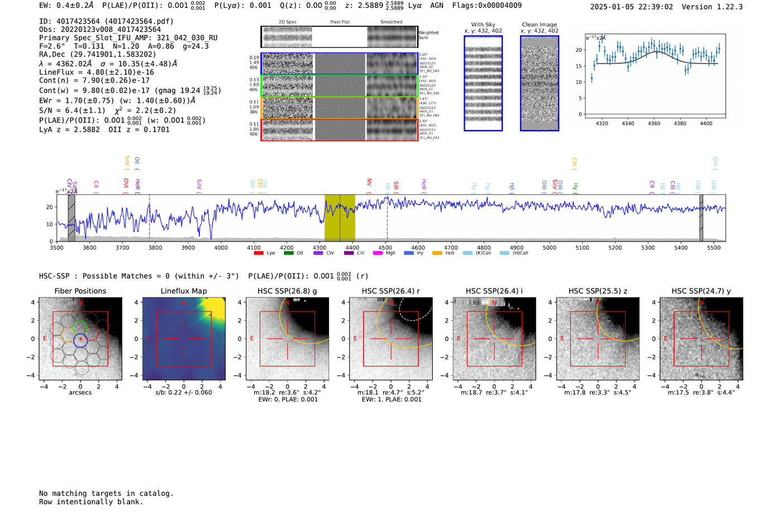Click the green fiber circle in Fiber Positions

point(80,328)
